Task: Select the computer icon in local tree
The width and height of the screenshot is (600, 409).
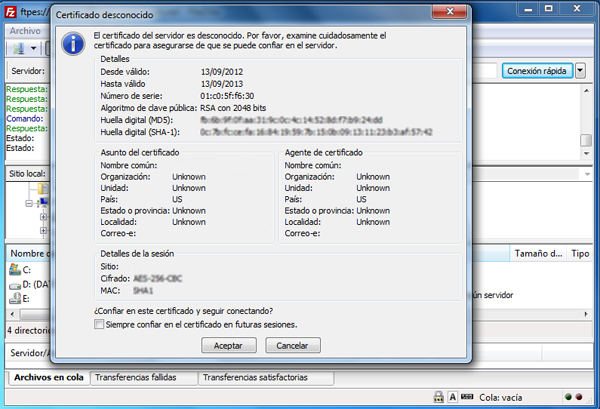Action: pyautogui.click(x=45, y=202)
